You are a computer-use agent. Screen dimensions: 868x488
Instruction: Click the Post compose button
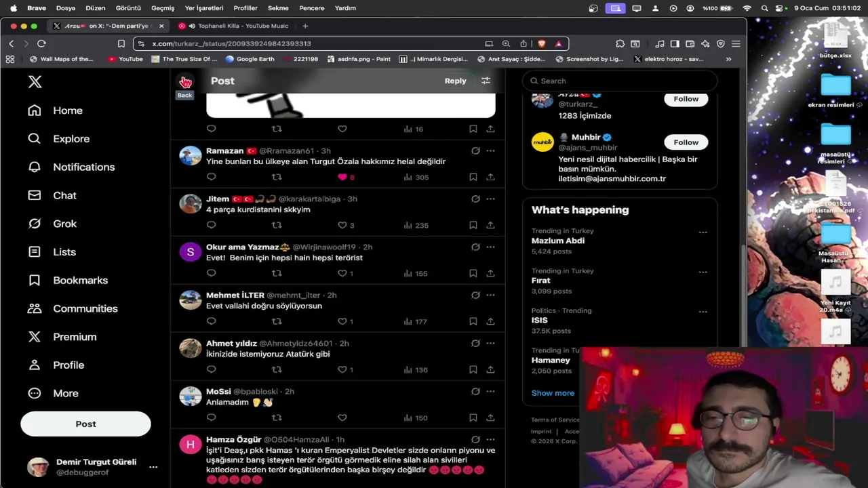[85, 424]
